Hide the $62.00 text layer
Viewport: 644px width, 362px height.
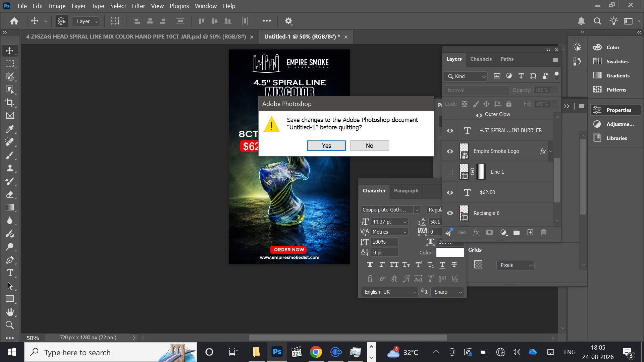(x=450, y=192)
